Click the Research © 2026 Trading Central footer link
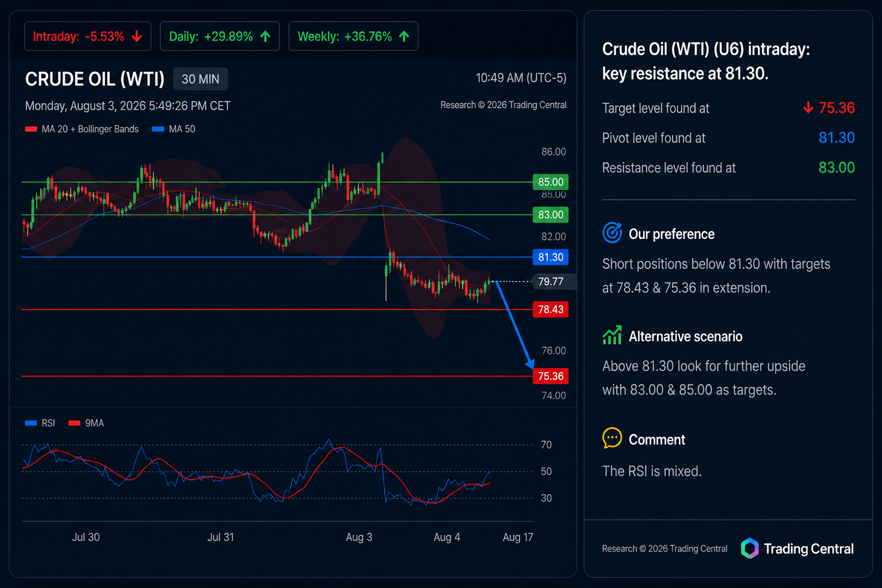 point(664,549)
